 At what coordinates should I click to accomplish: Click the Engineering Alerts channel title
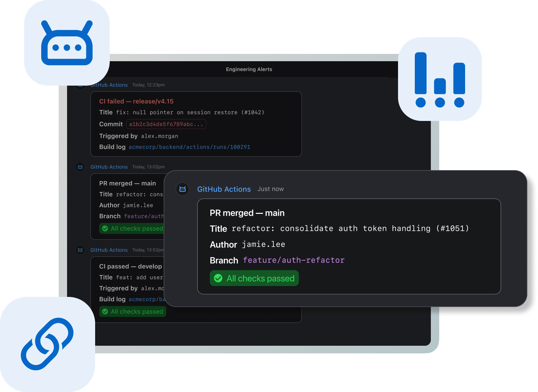point(249,69)
